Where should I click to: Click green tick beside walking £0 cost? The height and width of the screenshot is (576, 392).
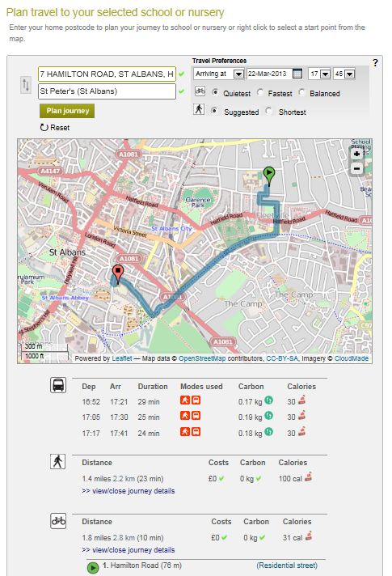221,479
